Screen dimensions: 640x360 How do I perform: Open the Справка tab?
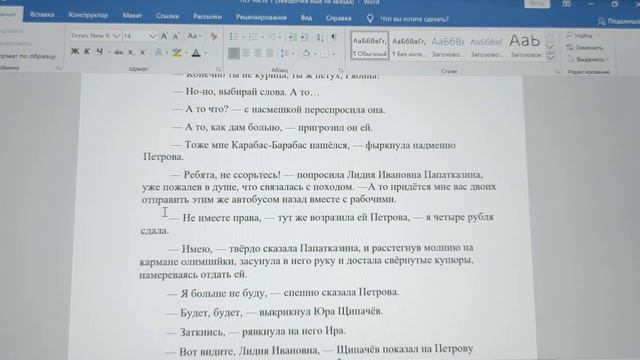pyautogui.click(x=338, y=18)
